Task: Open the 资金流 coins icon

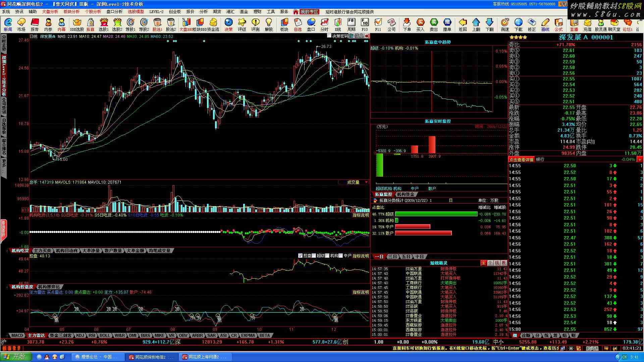Action: click(213, 25)
